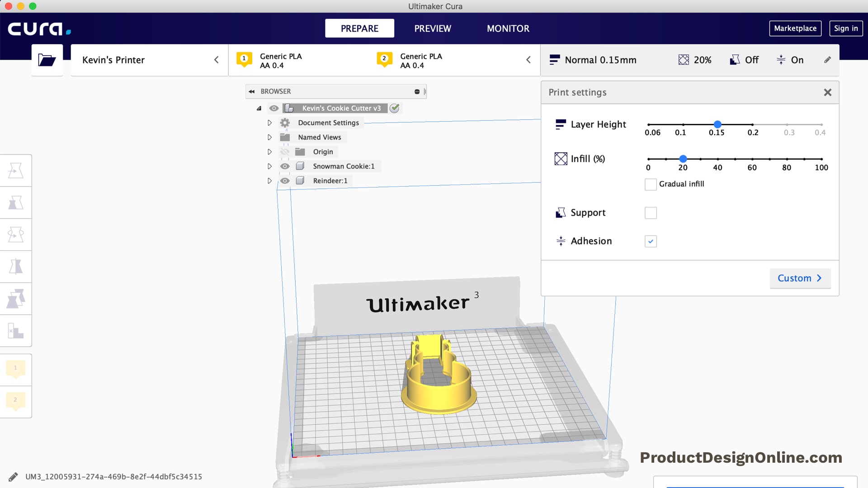Image resolution: width=868 pixels, height=488 pixels.
Task: Switch to the PREPARE stage
Action: point(359,28)
